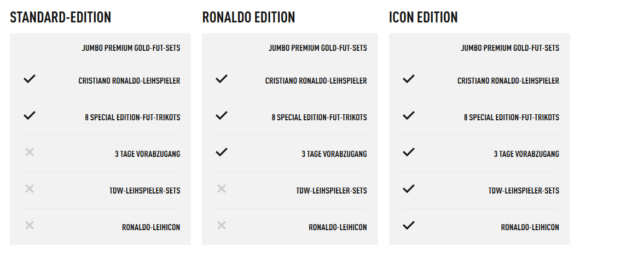Select the Ronaldo Edition heading
Screen dimensions: 644x269
click(248, 17)
